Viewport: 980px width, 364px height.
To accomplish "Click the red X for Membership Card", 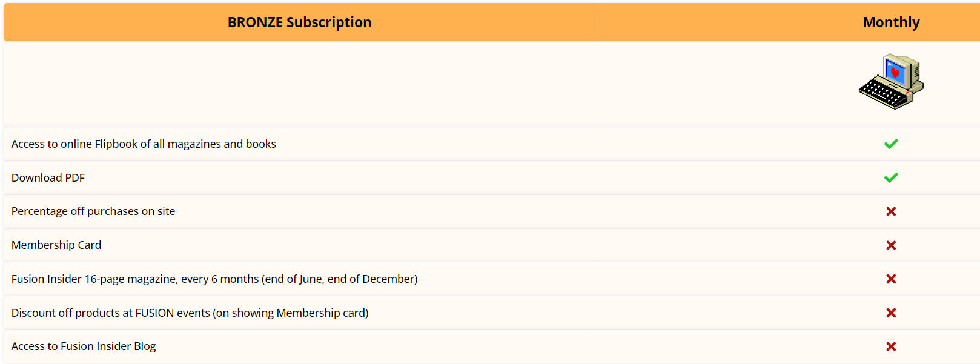I will [891, 245].
